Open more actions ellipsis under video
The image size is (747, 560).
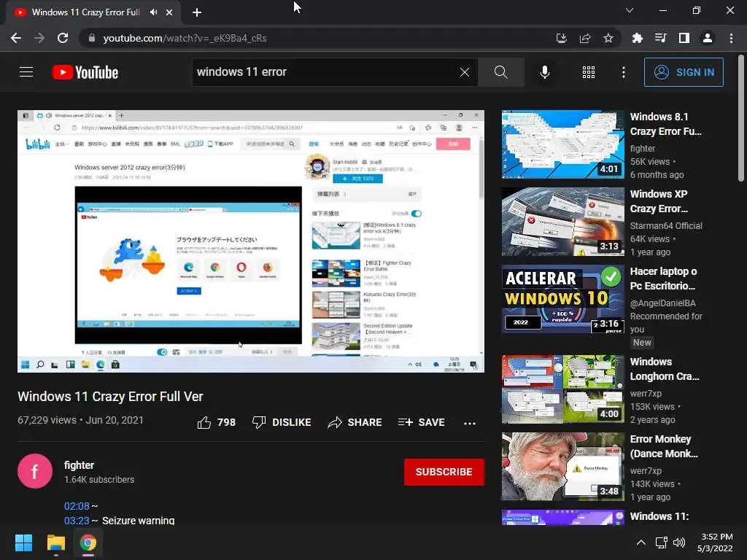(x=470, y=423)
